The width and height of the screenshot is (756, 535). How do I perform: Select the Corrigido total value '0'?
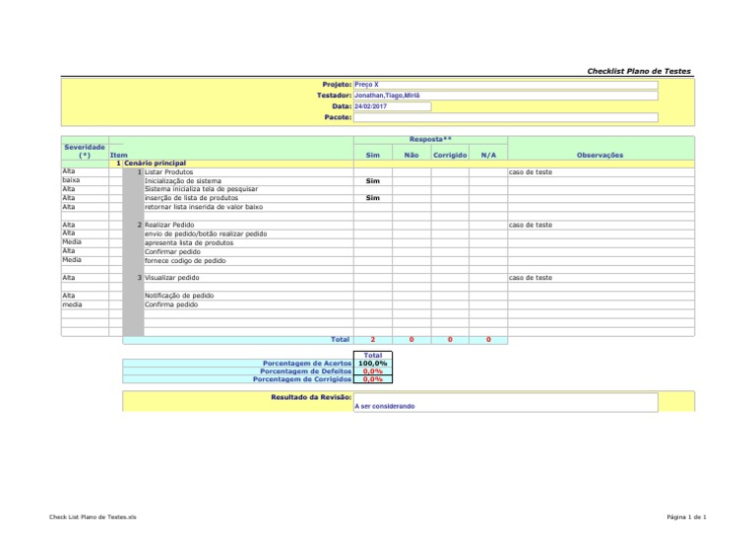point(450,340)
